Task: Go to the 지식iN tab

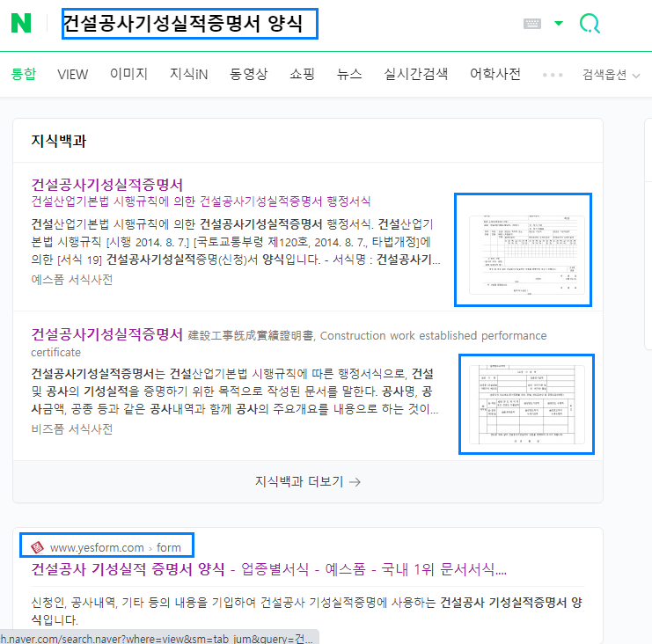Action: [188, 74]
